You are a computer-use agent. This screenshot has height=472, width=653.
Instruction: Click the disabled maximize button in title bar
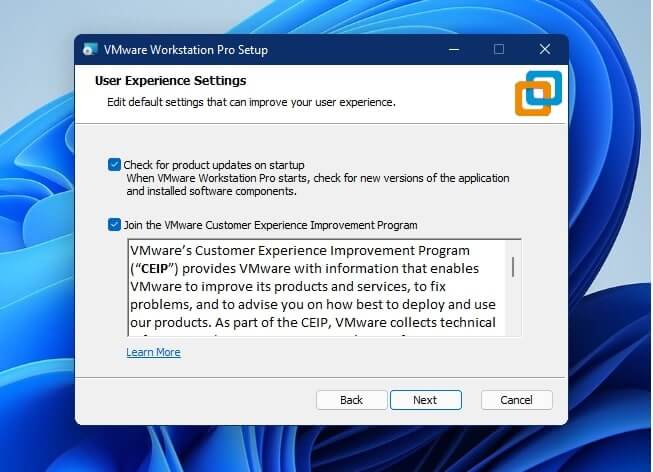click(499, 50)
